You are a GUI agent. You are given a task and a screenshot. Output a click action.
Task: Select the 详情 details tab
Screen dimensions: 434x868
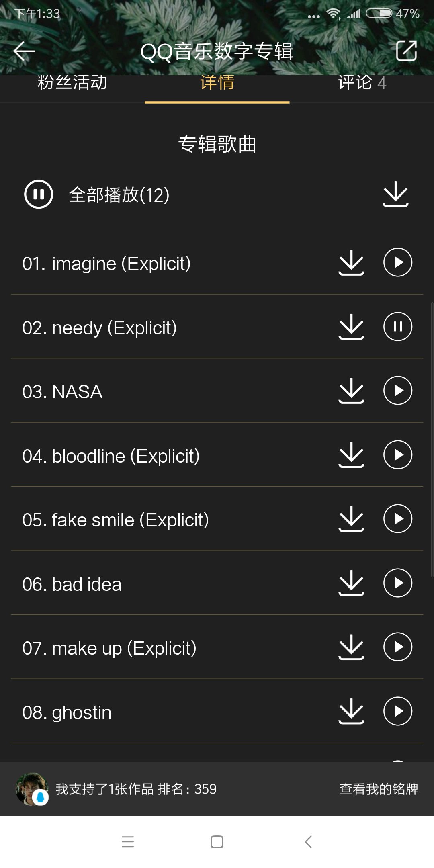217,84
